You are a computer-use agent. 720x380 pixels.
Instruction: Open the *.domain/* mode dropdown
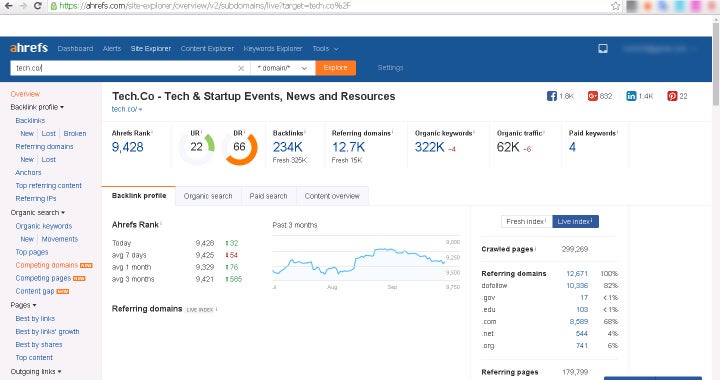coord(283,68)
